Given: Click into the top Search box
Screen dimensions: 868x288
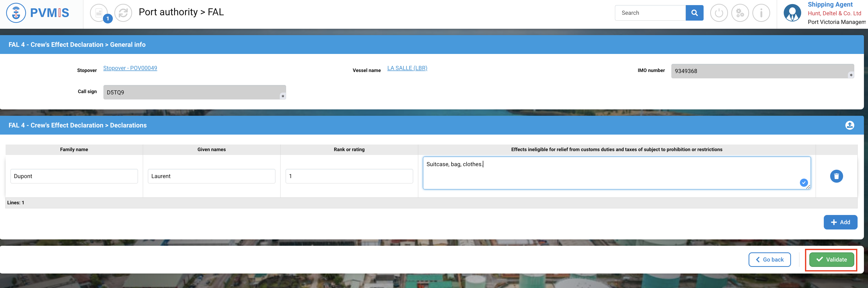Looking at the screenshot, I should point(650,13).
